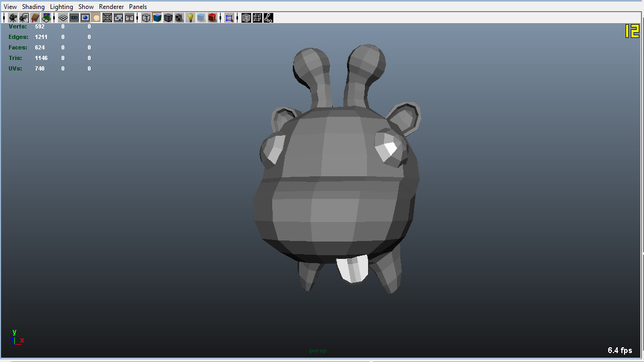Open the Renderer menu

pyautogui.click(x=111, y=6)
